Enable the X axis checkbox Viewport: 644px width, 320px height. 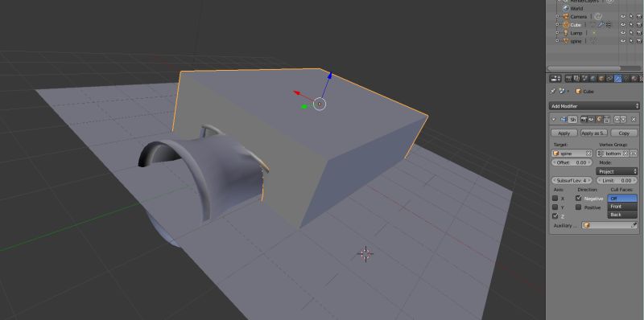click(x=555, y=199)
